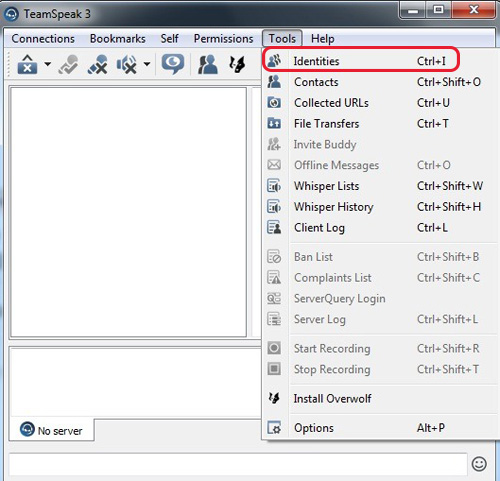Open the dropdown arrow next to mute speakers
This screenshot has height=481, width=500.
[147, 64]
